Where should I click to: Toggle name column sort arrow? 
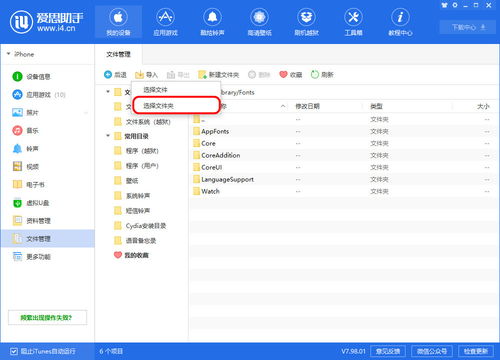click(283, 106)
